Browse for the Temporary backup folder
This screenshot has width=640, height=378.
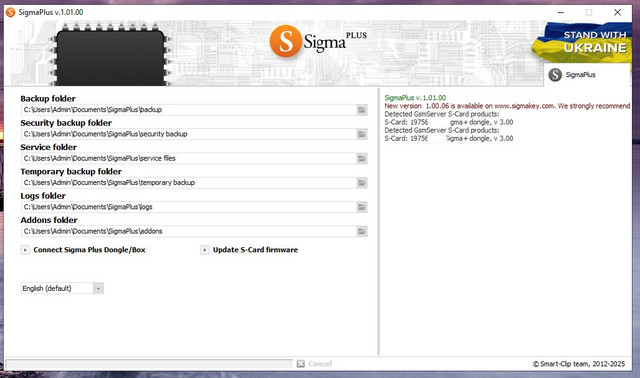coord(362,182)
